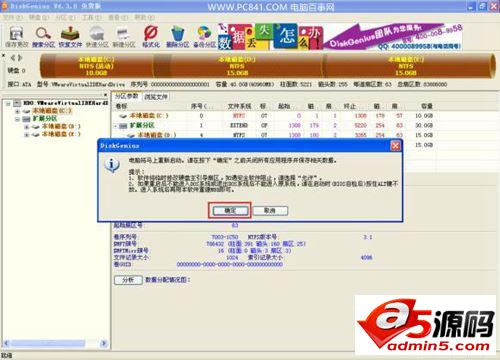Close the DiskGenius dialog with the red X
500x360 pixels.
[395, 146]
